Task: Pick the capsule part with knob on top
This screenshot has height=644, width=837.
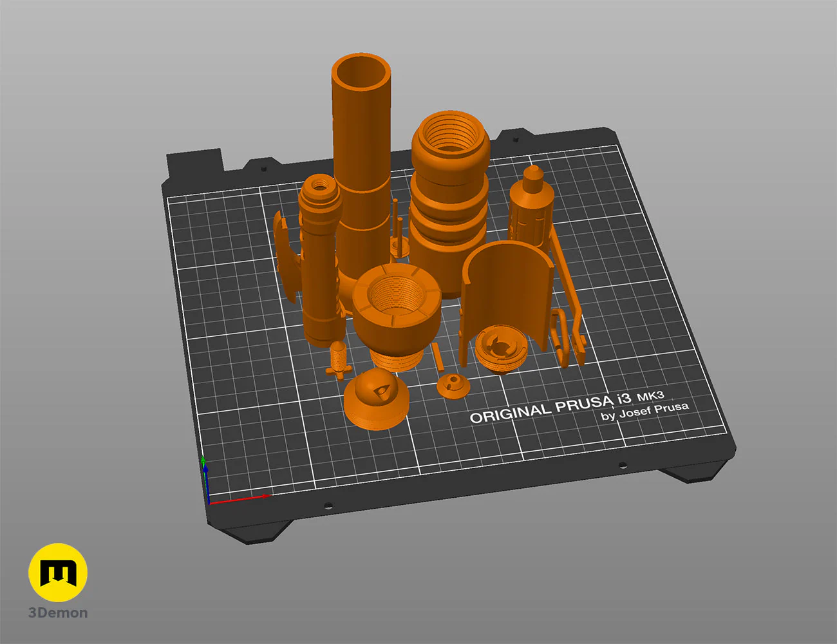Action: (532, 206)
